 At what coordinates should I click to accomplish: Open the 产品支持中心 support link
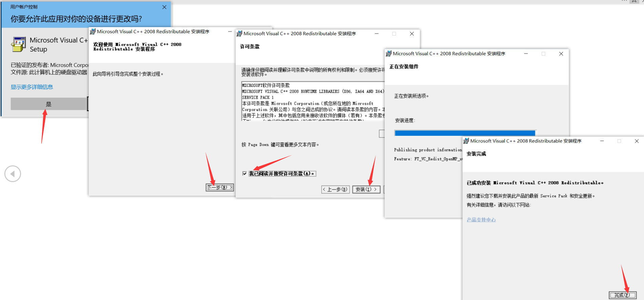coord(481,220)
